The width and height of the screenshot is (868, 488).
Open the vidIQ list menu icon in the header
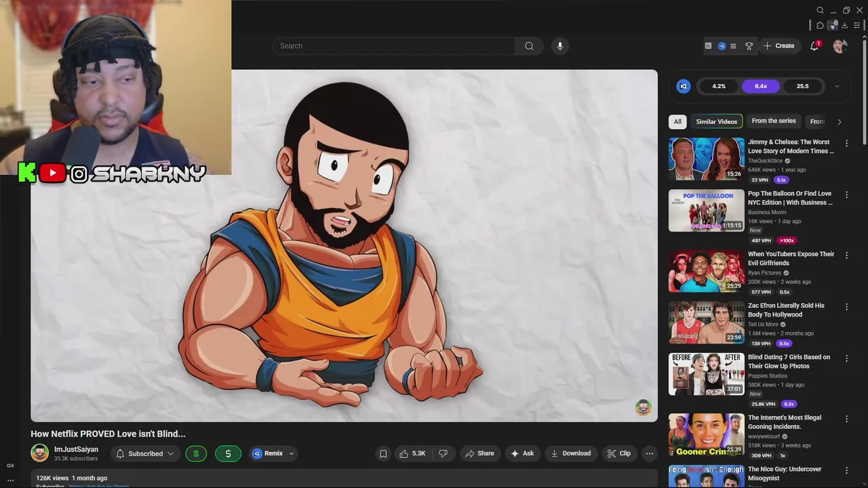[733, 46]
